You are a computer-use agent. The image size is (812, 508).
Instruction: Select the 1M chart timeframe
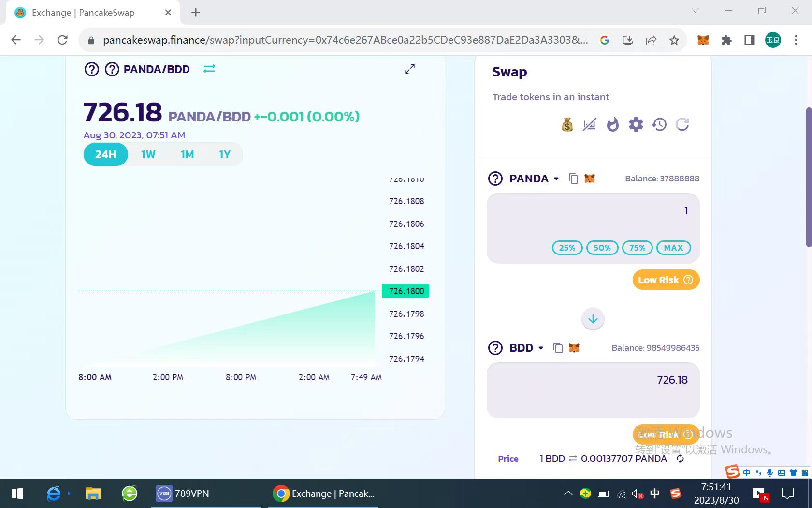click(187, 154)
